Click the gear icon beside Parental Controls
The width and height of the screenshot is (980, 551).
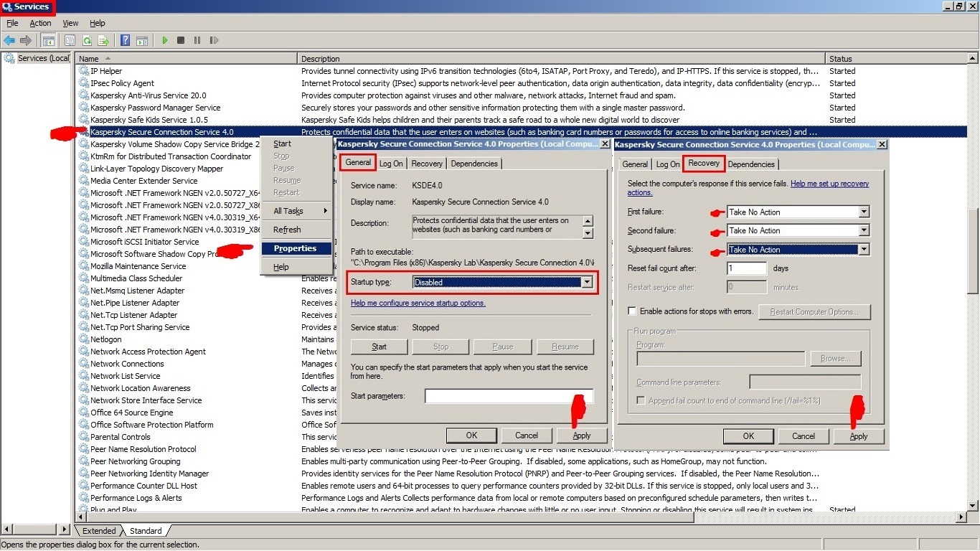(84, 437)
